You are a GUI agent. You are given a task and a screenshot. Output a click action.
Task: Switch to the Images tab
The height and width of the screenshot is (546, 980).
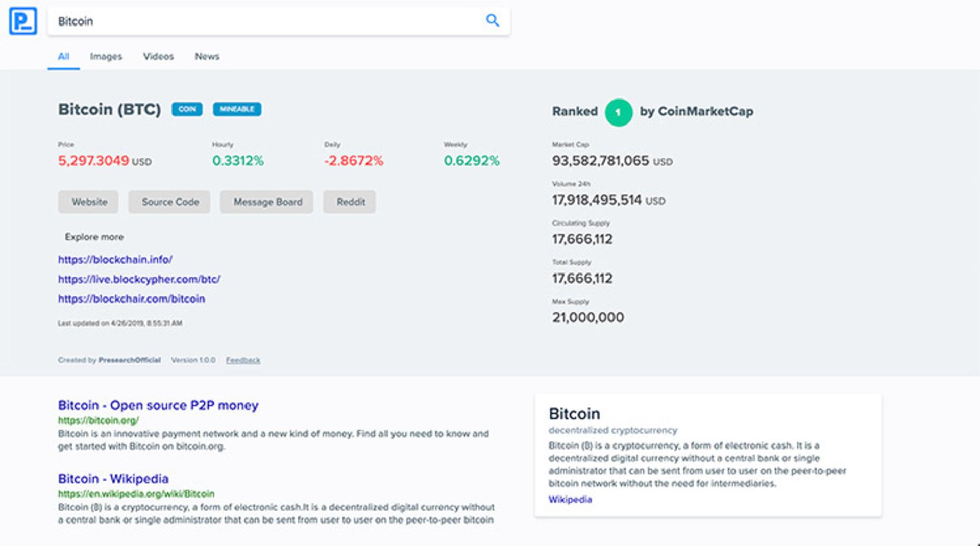click(106, 57)
